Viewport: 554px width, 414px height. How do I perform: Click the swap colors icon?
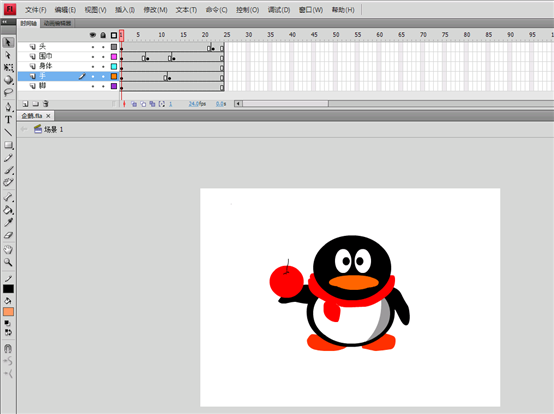point(8,332)
